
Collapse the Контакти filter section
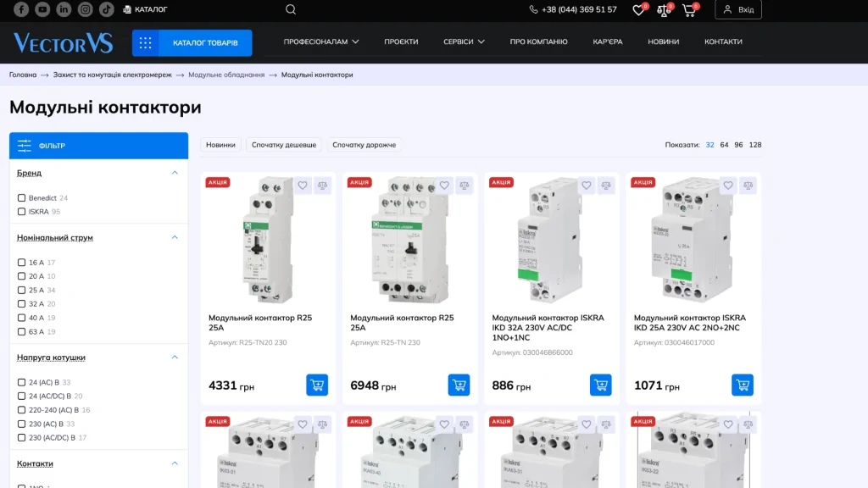[x=175, y=463]
